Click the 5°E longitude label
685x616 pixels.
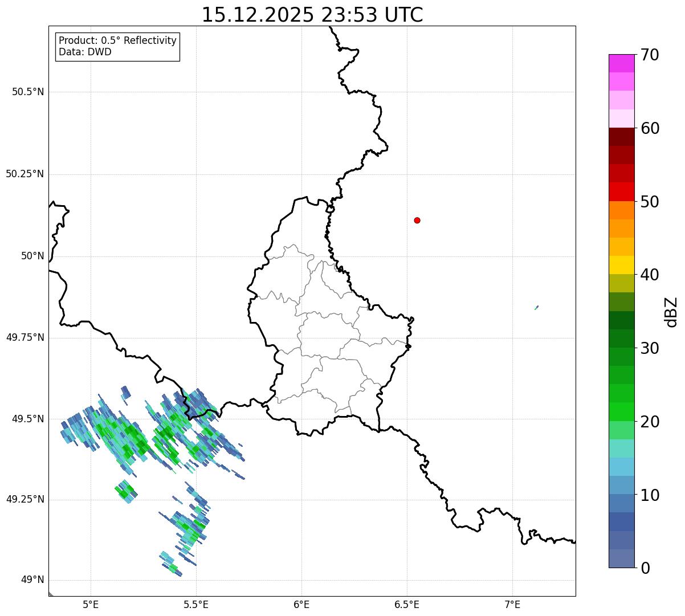(x=91, y=604)
